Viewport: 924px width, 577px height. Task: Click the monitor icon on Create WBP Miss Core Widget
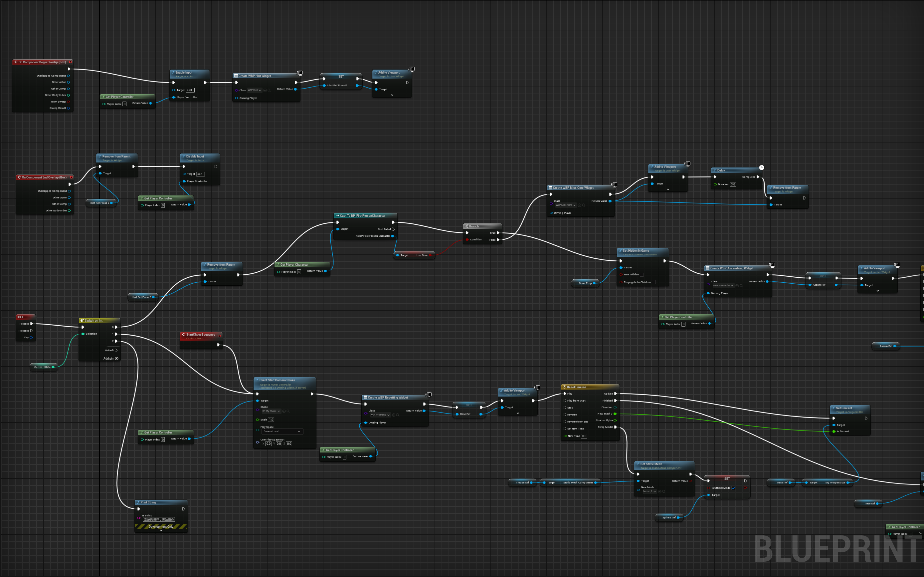(614, 184)
